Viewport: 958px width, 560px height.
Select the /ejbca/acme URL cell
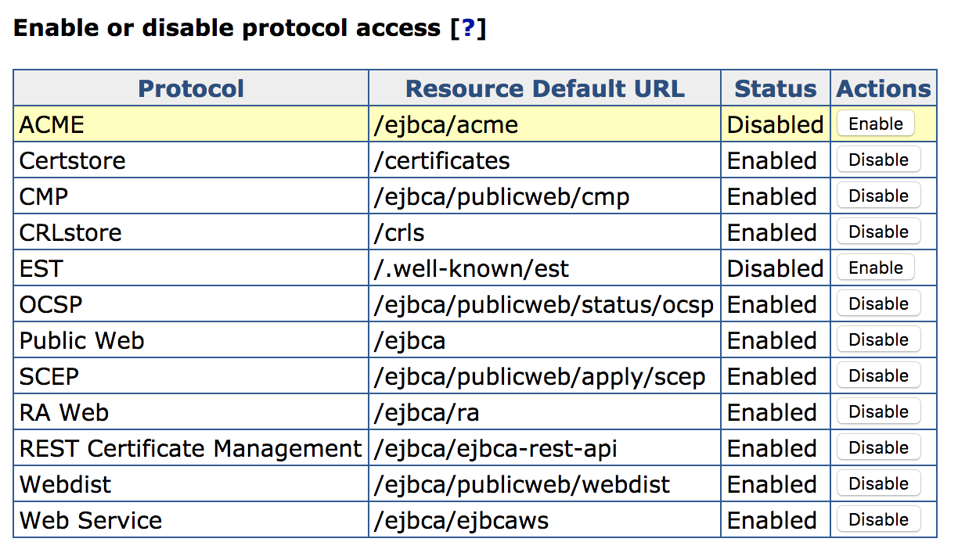(x=446, y=125)
